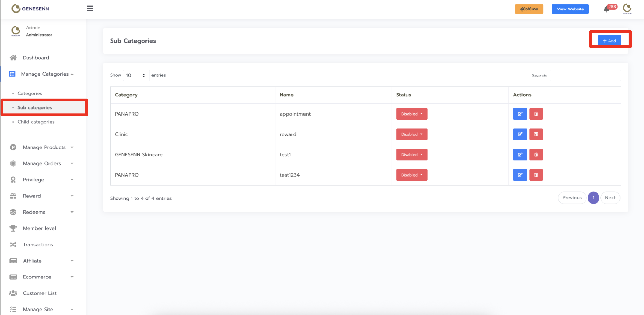Open Disabled status dropdown for test1
Viewport: 644px width, 315px height.
point(411,155)
